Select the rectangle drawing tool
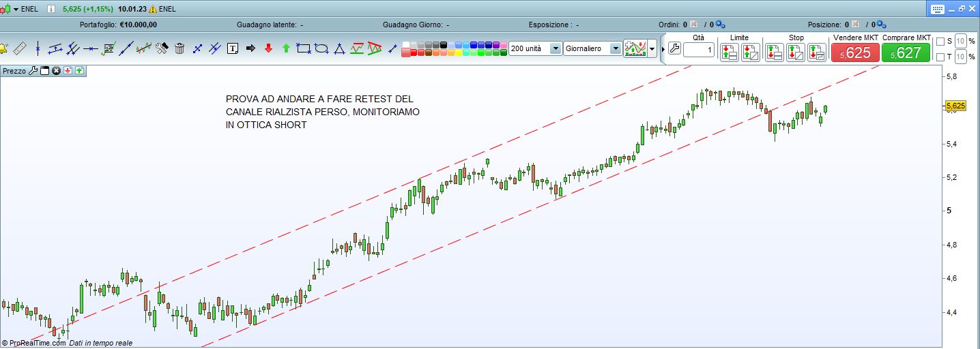Image resolution: width=980 pixels, height=349 pixels. 304,48
